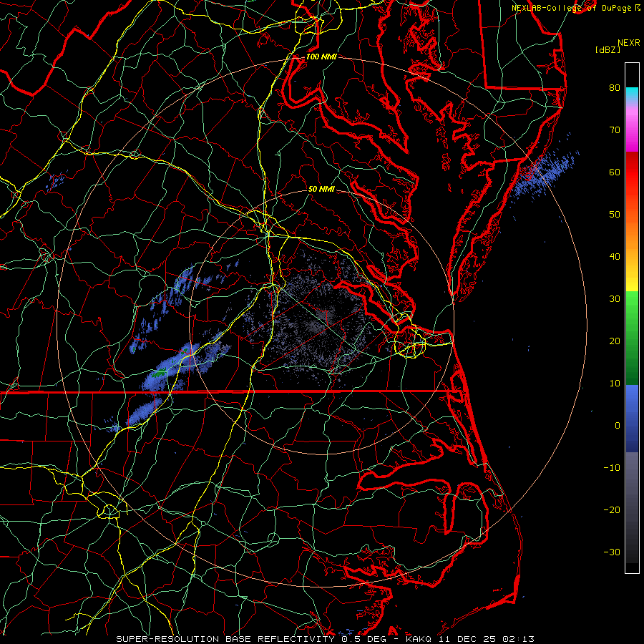Image resolution: width=644 pixels, height=644 pixels.
Task: Click the 30 dBZ value on the scale
Action: point(615,298)
